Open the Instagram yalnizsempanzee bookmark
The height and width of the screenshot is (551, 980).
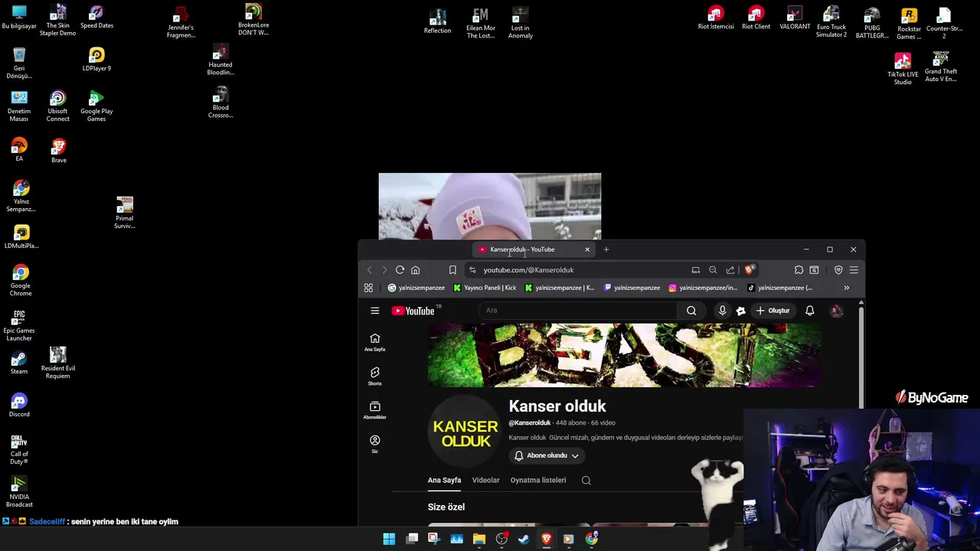coord(703,288)
